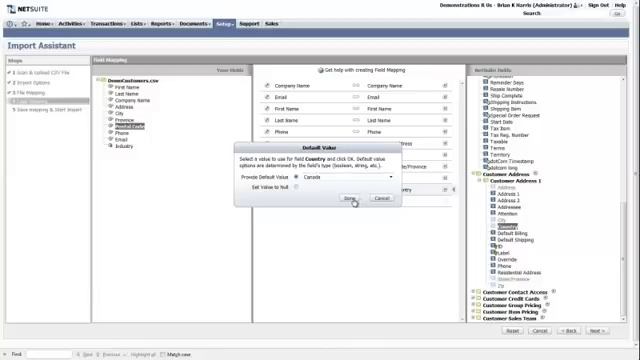
Task: Click field icon next to Override
Action: (493, 259)
